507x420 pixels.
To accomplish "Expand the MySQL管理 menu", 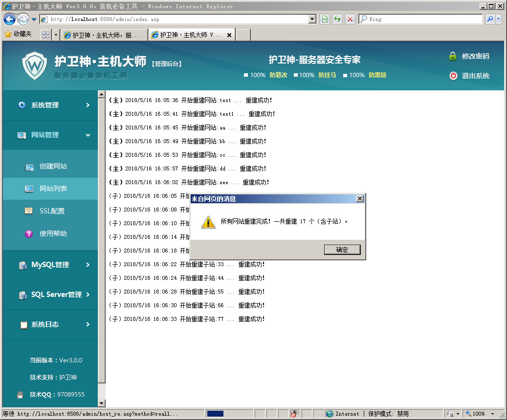I will pyautogui.click(x=50, y=265).
